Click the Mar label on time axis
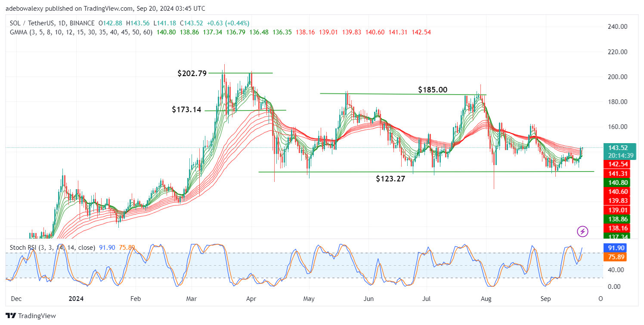Viewport: 644px width, 325px height. click(x=191, y=298)
